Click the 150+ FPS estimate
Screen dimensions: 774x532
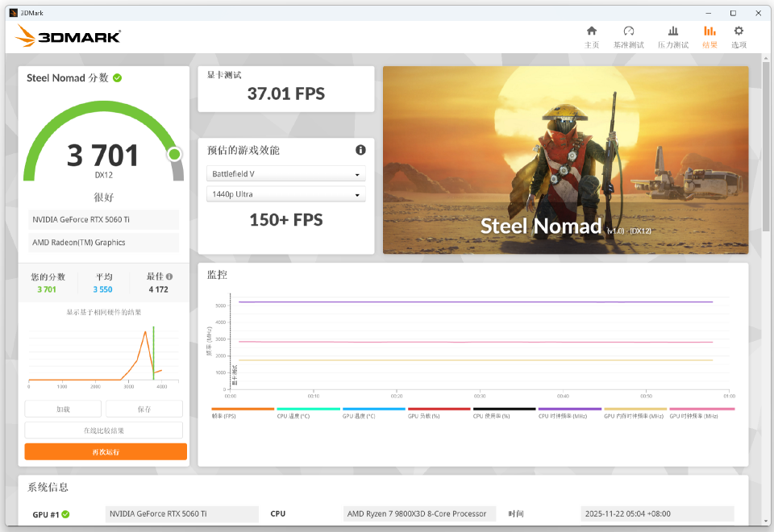(285, 220)
